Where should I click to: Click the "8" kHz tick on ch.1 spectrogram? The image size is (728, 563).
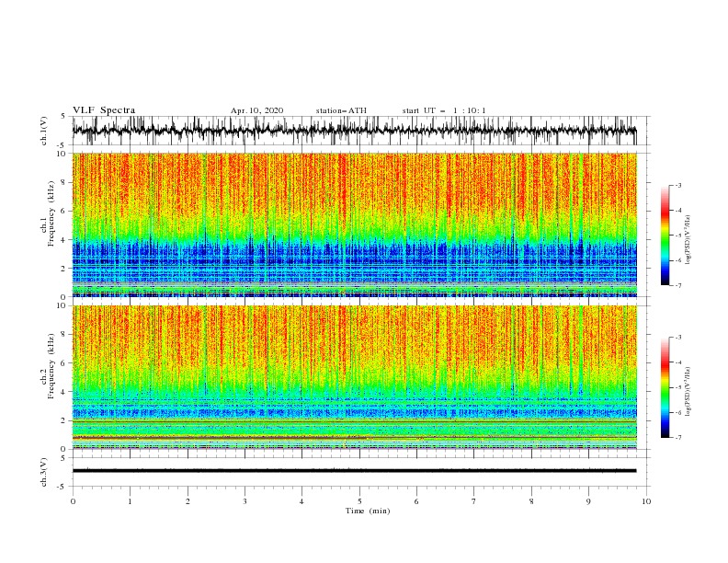pyautogui.click(x=63, y=182)
